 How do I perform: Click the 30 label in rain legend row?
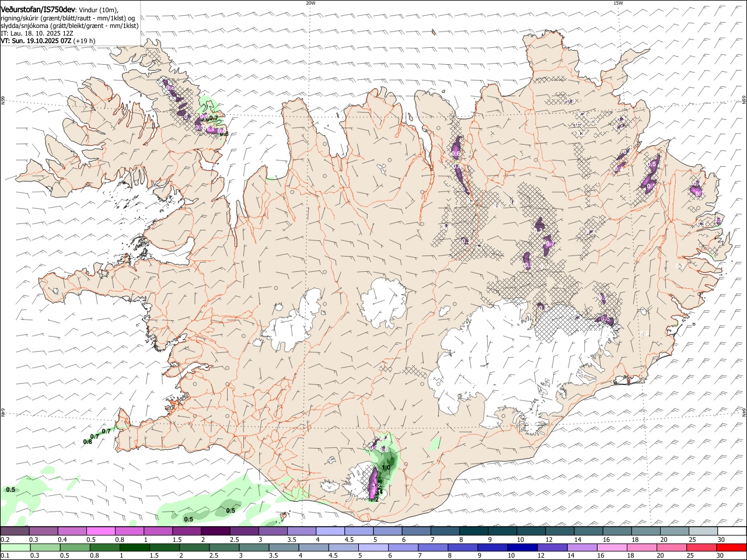[721, 556]
